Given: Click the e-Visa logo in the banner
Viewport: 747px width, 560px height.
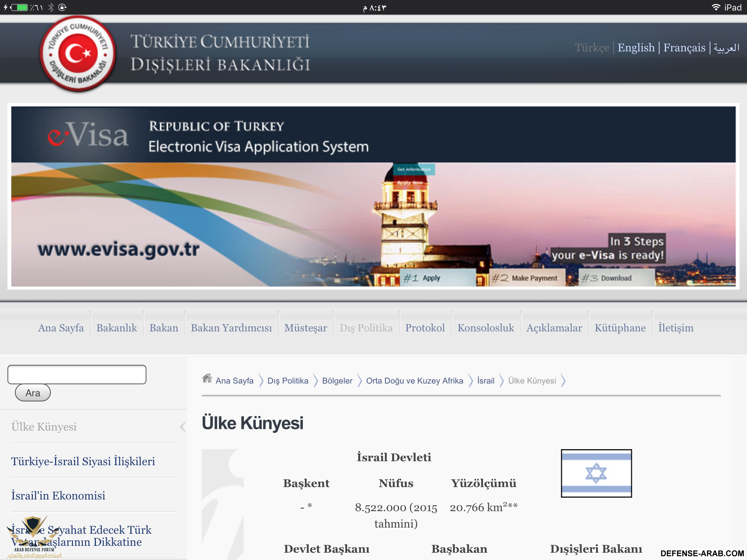Looking at the screenshot, I should tap(88, 135).
